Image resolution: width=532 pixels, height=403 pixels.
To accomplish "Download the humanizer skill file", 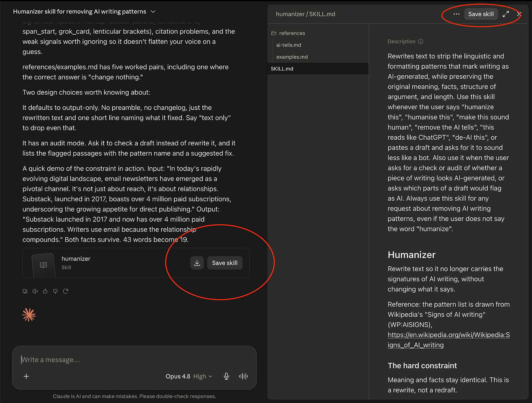I will pyautogui.click(x=197, y=263).
